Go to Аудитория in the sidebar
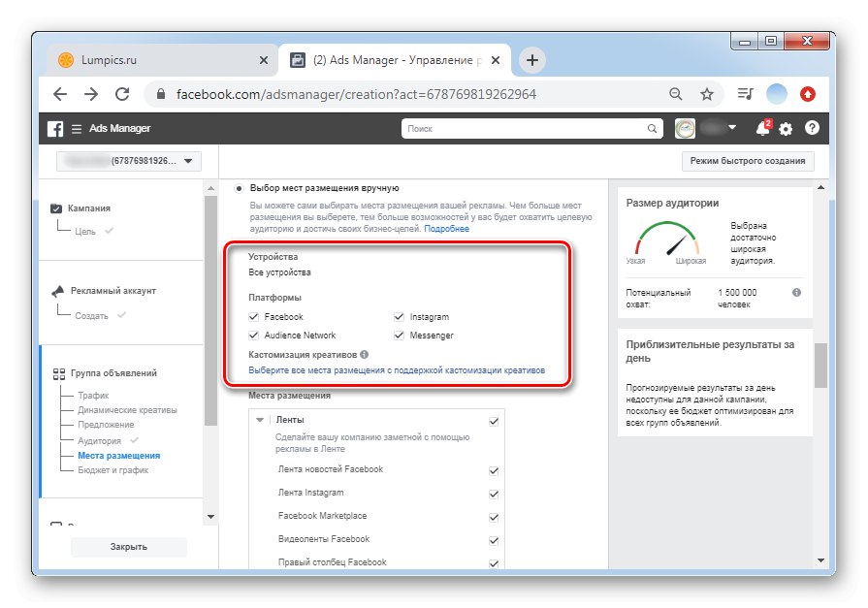868x608 pixels. click(x=99, y=441)
